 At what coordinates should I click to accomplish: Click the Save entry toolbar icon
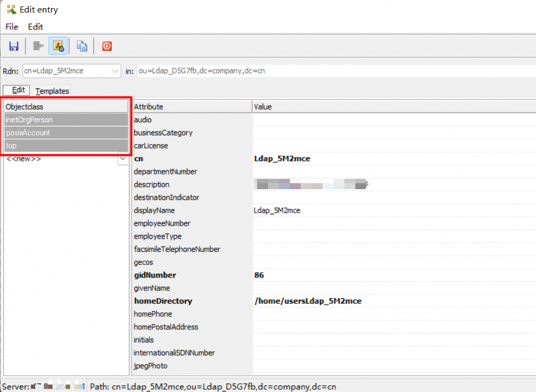(14, 46)
